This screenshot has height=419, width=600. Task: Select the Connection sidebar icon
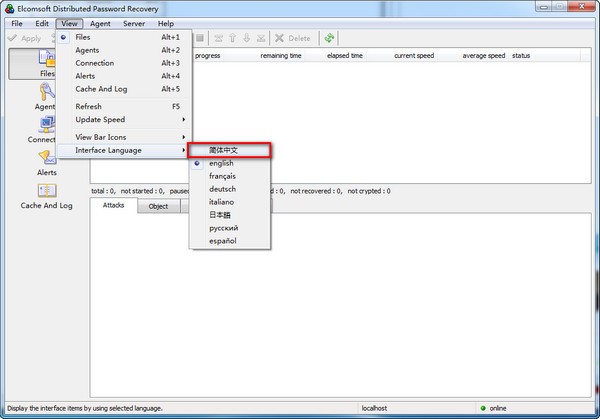click(x=44, y=129)
